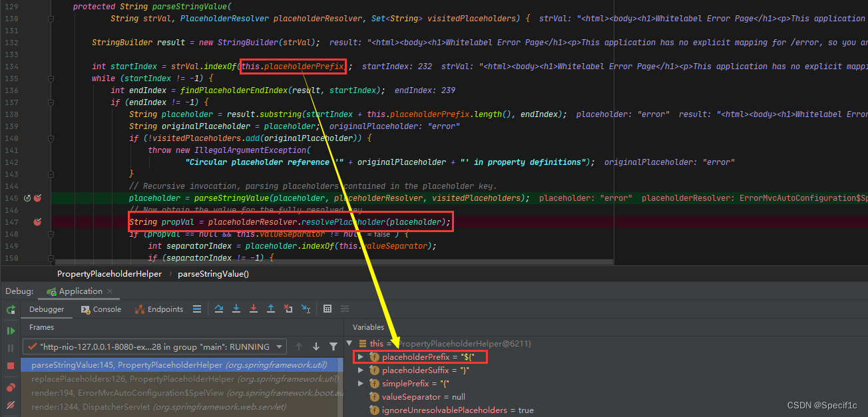Screen dimensions: 868x417
Task: Select frame render:194, ErrorMvcAutoConfiguration$SpelView
Action: coord(182,392)
